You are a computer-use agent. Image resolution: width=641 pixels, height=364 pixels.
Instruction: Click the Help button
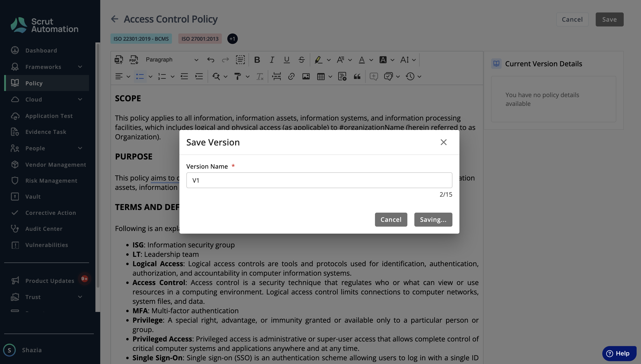coord(619,353)
